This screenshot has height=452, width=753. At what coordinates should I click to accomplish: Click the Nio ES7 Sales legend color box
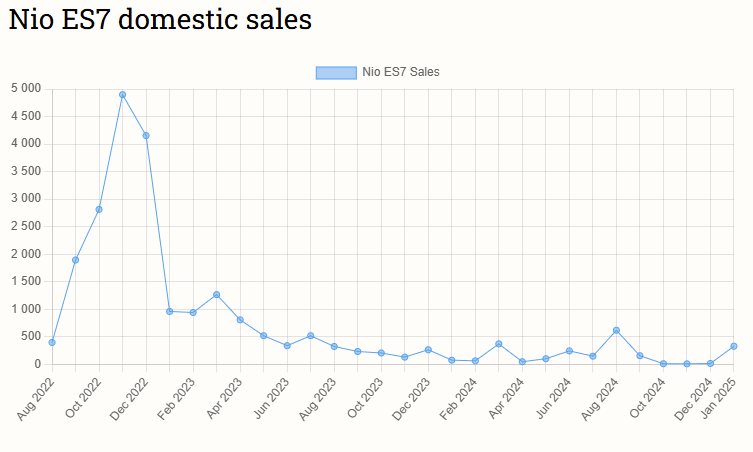coord(336,72)
